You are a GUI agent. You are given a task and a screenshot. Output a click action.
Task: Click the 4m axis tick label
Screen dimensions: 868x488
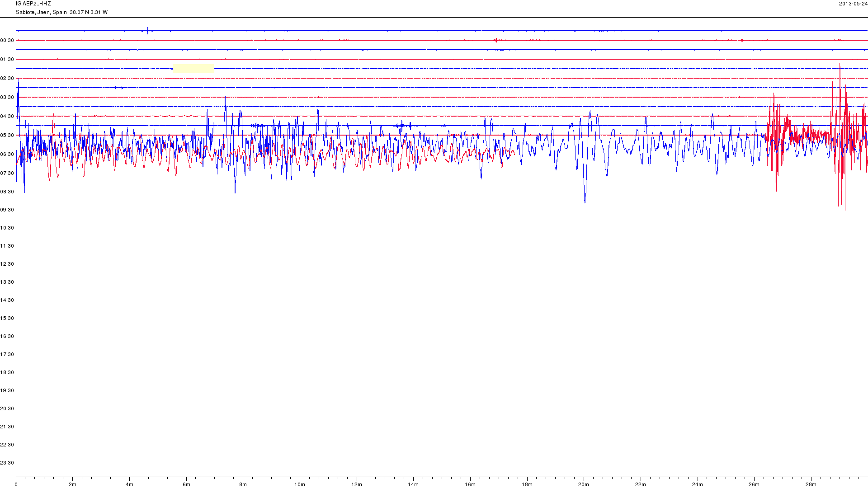130,485
